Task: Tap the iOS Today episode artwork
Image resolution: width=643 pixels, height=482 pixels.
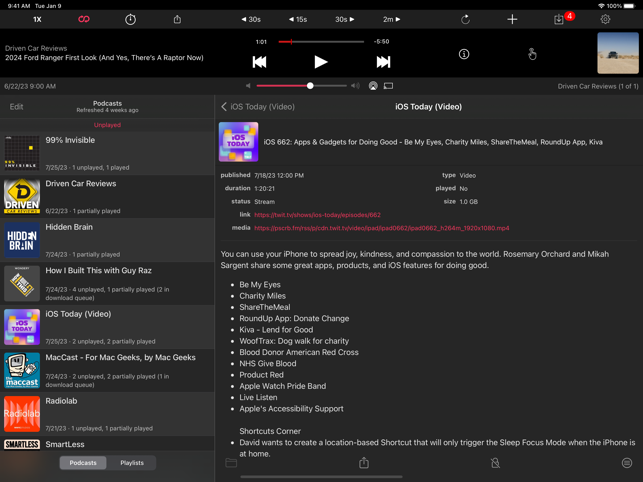Action: coord(238,142)
